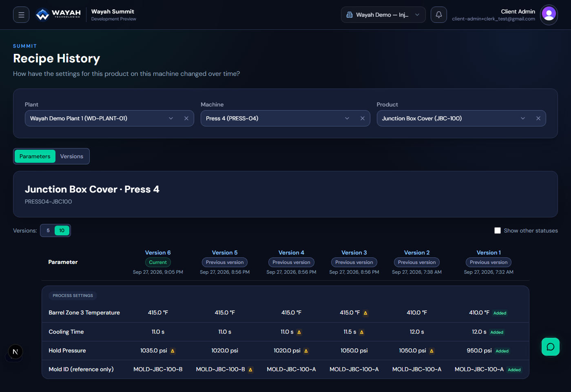
Task: Expand the Machine dropdown
Action: click(x=347, y=118)
